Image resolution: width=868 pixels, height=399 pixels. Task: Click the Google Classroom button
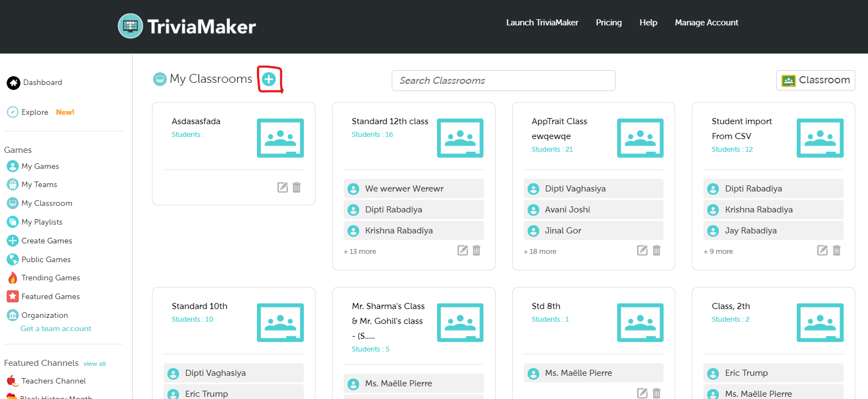[x=815, y=80]
